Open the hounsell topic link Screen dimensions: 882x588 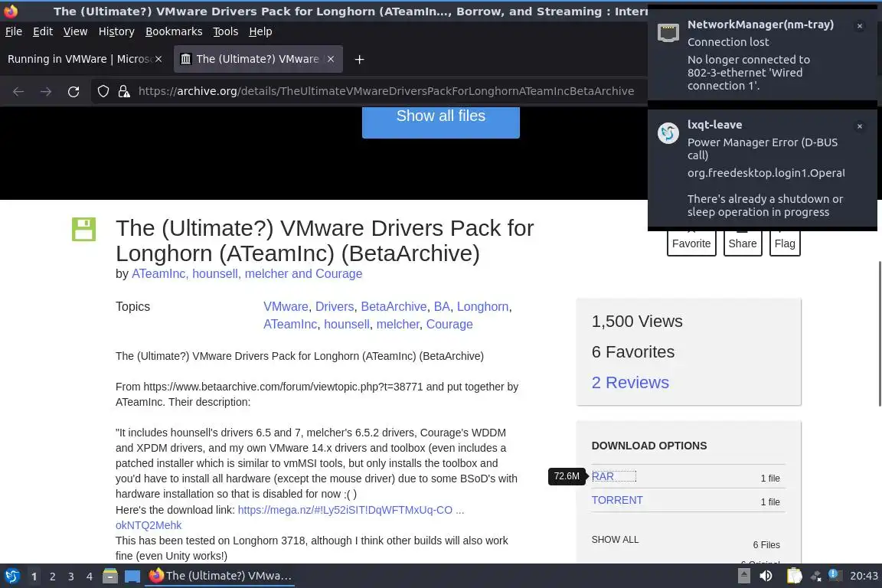pyautogui.click(x=347, y=324)
